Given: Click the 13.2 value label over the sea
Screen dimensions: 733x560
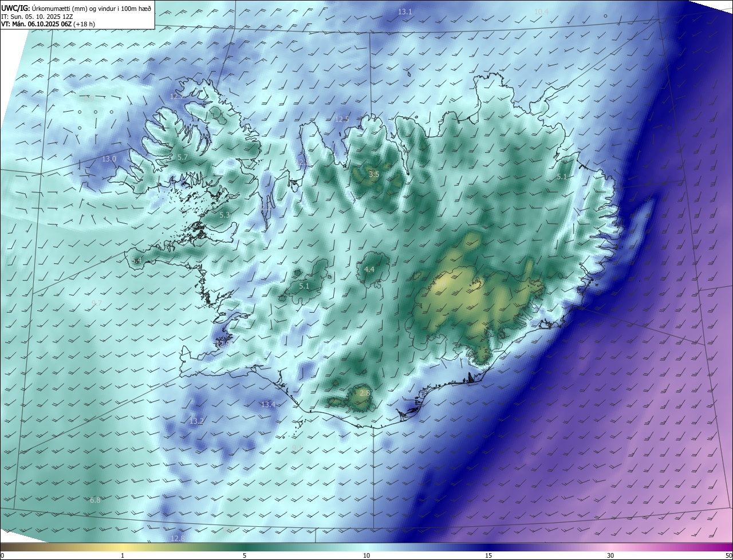Looking at the screenshot, I should (x=196, y=421).
